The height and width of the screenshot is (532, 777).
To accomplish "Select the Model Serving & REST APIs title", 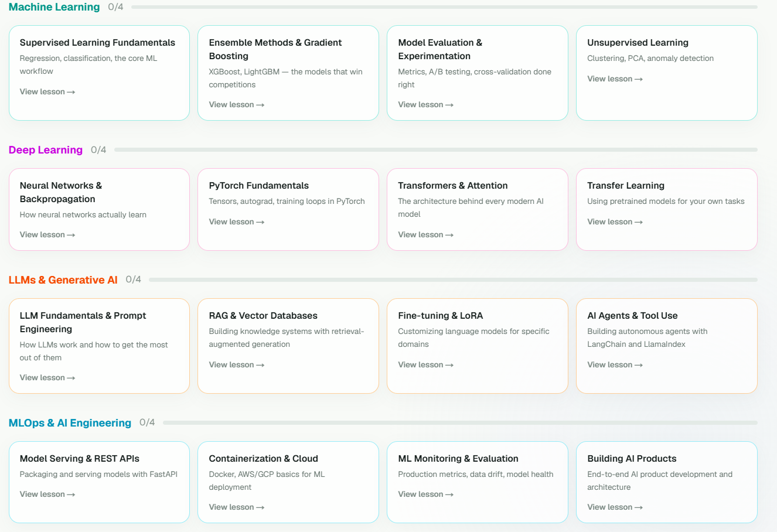I will 80,459.
